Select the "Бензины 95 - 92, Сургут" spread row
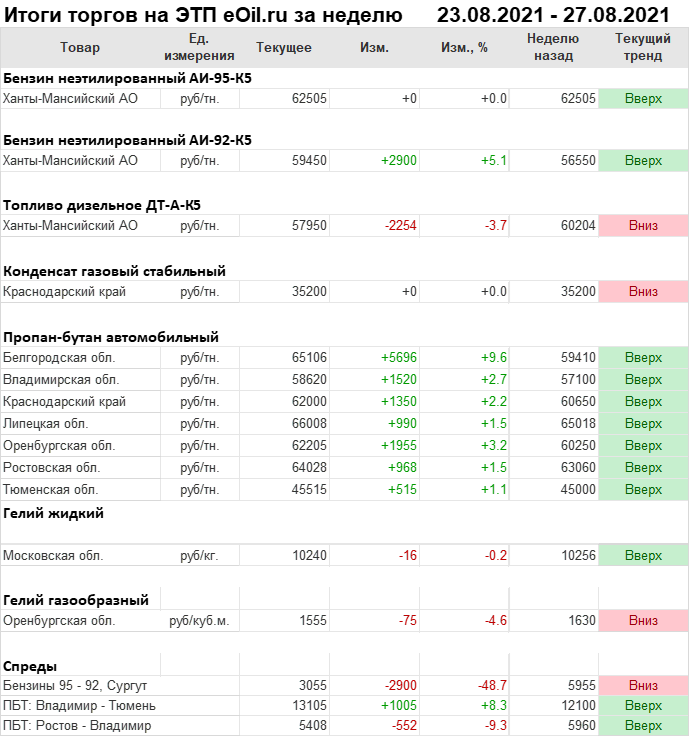Image resolution: width=690 pixels, height=737 pixels. click(73, 685)
